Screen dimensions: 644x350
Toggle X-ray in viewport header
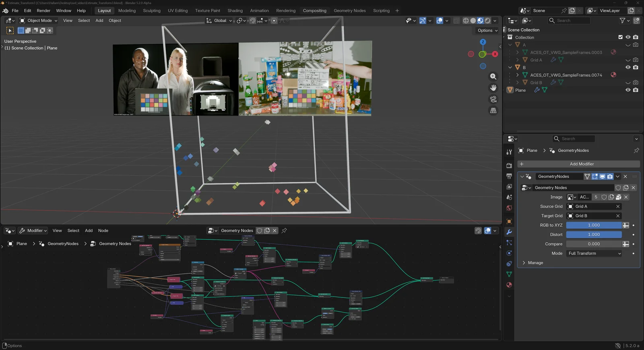tap(456, 21)
